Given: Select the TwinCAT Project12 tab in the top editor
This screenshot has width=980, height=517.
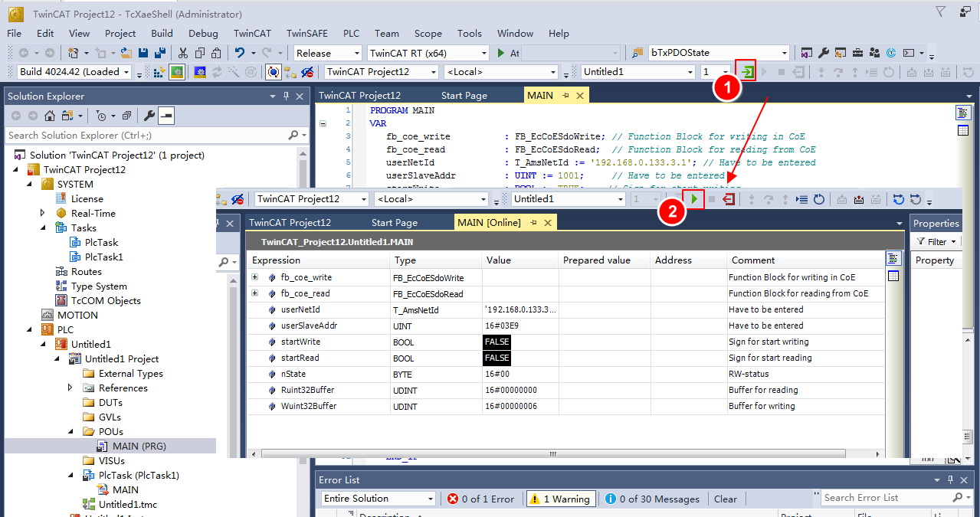Looking at the screenshot, I should [359, 96].
